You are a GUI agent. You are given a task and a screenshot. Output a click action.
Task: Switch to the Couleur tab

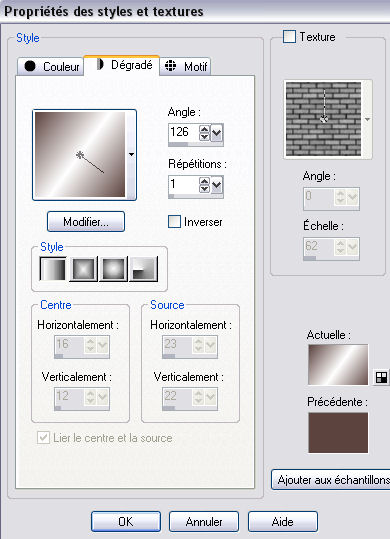51,66
